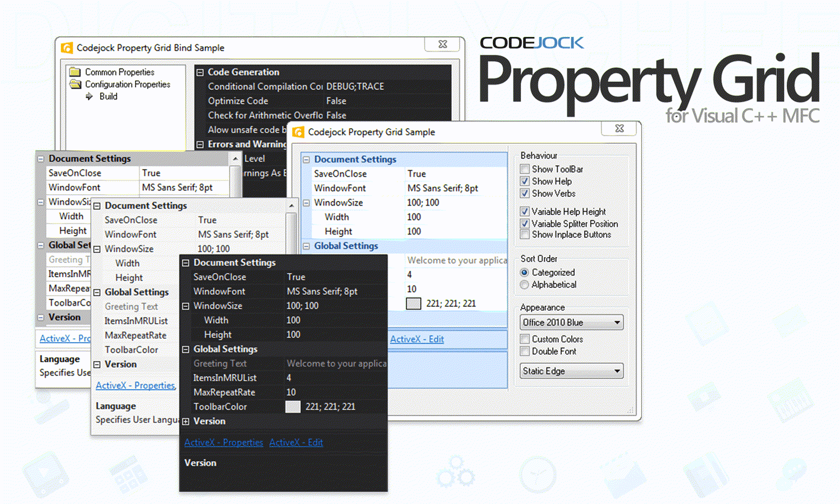Choose Alphabetical sort order

coord(525,285)
